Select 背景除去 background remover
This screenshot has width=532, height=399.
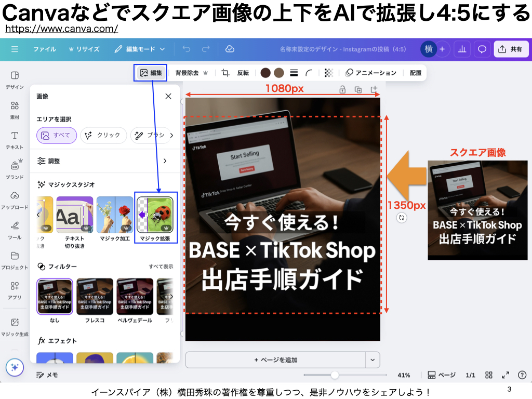point(191,73)
